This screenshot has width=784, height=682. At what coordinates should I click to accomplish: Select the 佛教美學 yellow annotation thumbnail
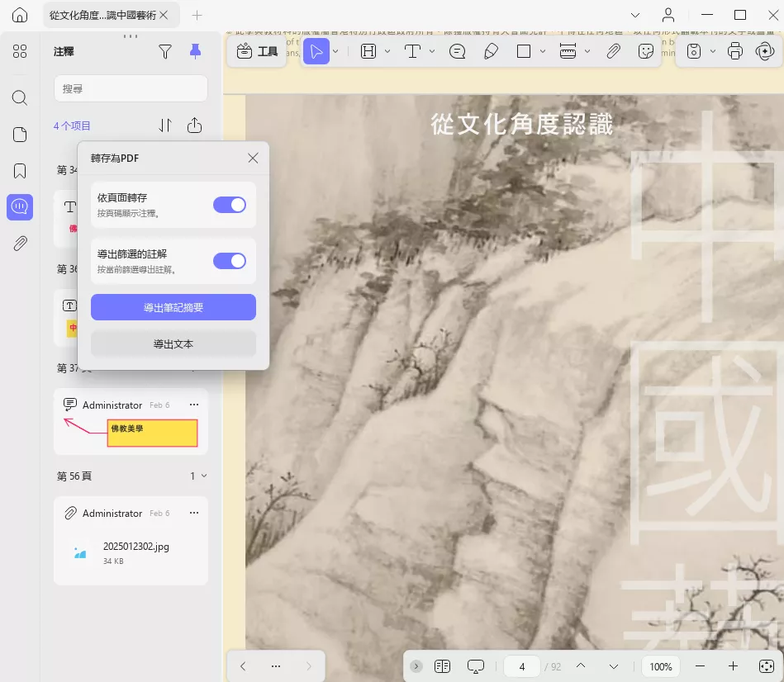153,433
